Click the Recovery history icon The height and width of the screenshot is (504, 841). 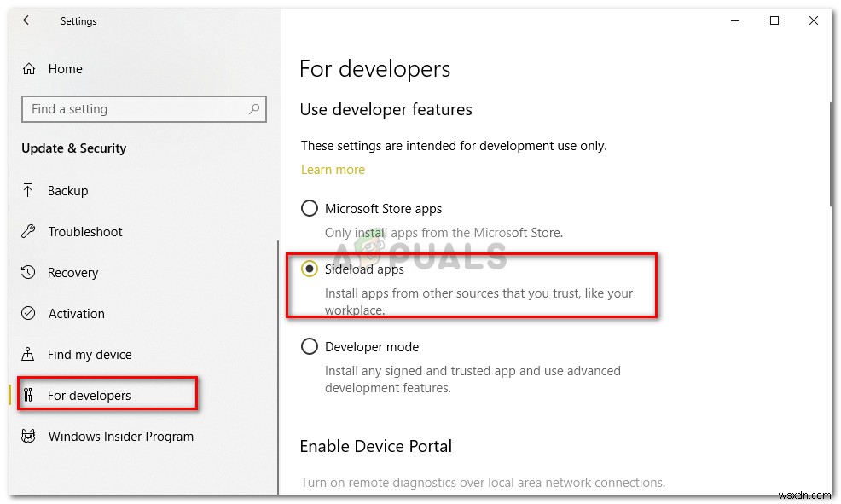click(29, 272)
